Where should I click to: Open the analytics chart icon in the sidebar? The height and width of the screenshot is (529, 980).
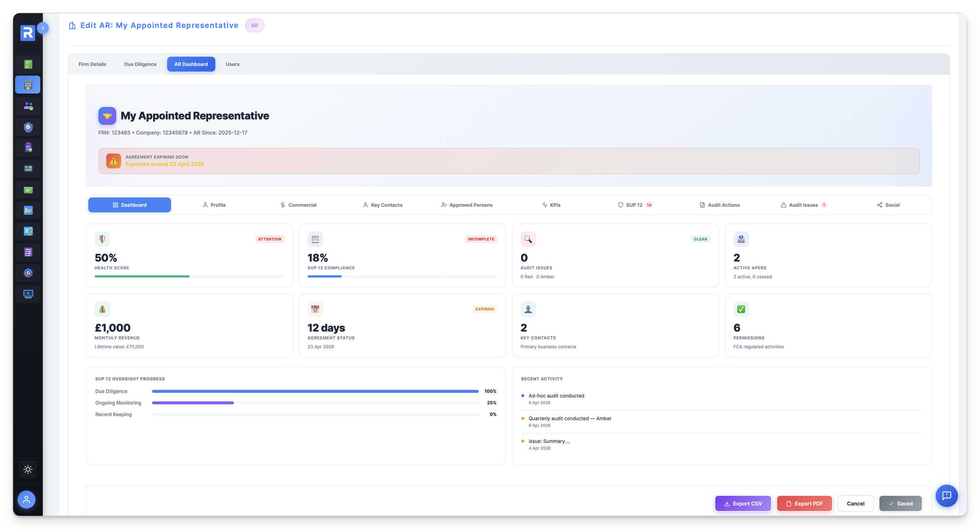click(28, 210)
